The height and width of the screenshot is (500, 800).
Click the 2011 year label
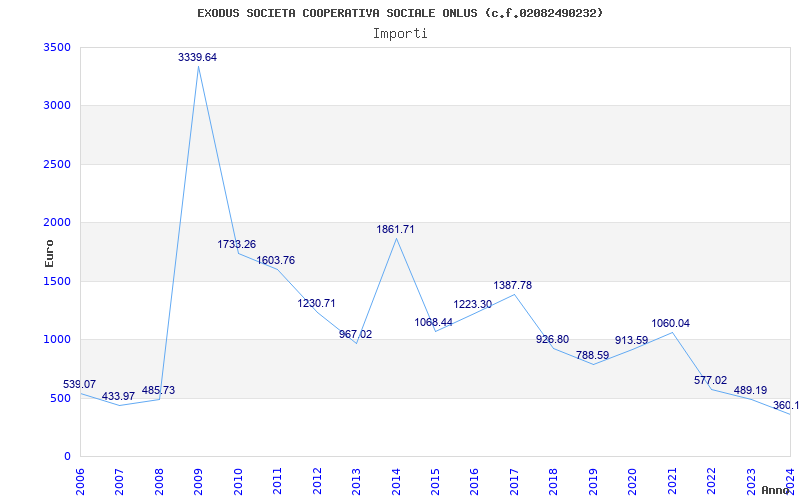pyautogui.click(x=278, y=482)
